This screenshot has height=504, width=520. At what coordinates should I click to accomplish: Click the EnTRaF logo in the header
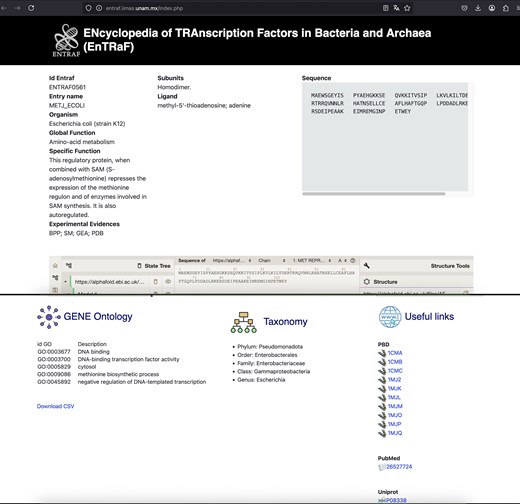[66, 40]
